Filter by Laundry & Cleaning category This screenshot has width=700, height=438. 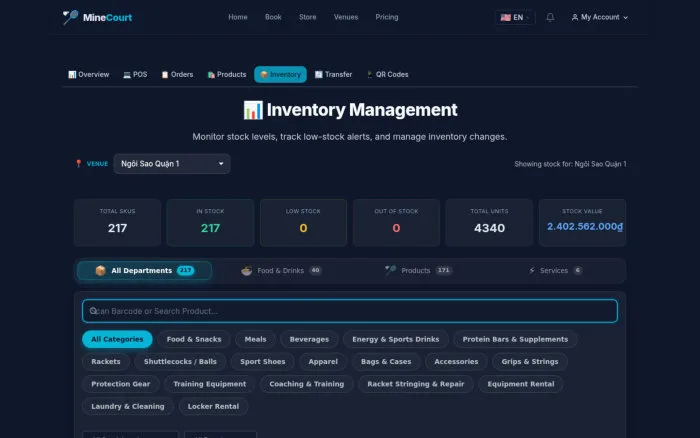coord(128,406)
